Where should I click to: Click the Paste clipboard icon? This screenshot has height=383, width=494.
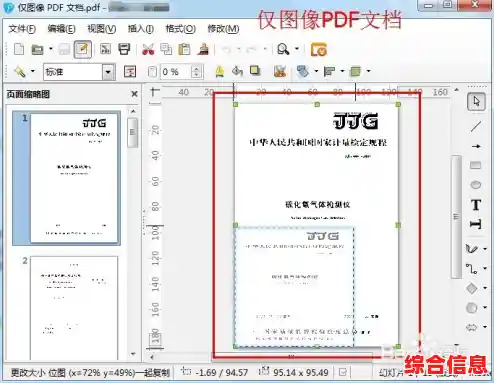click(184, 49)
